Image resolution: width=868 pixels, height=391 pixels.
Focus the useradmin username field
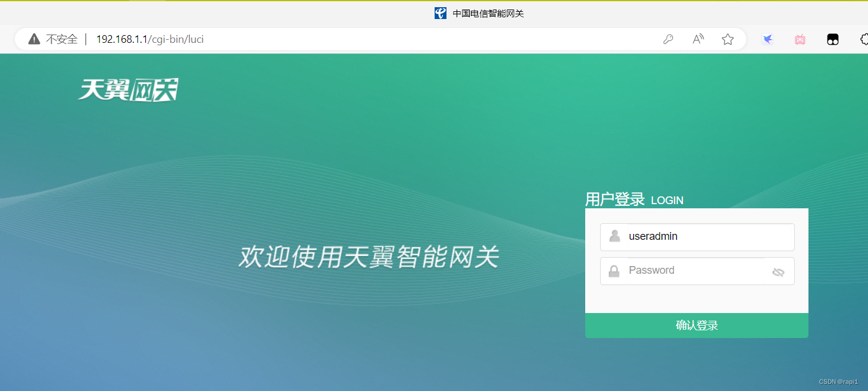[x=697, y=237]
